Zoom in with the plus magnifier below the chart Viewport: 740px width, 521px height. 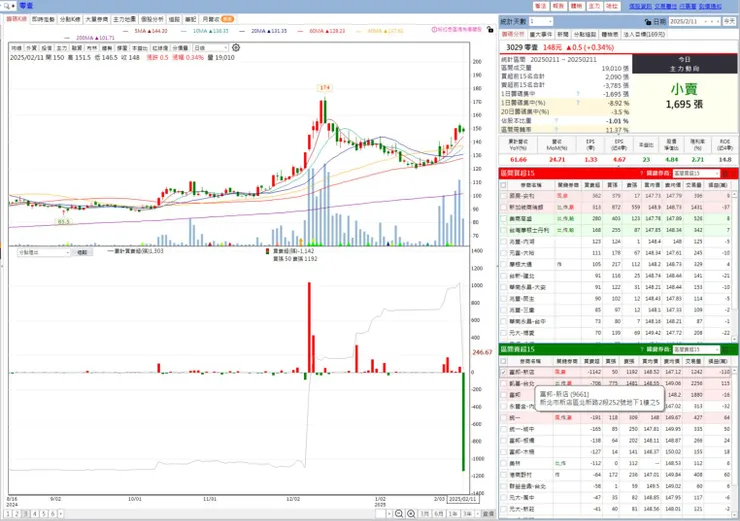[411, 513]
